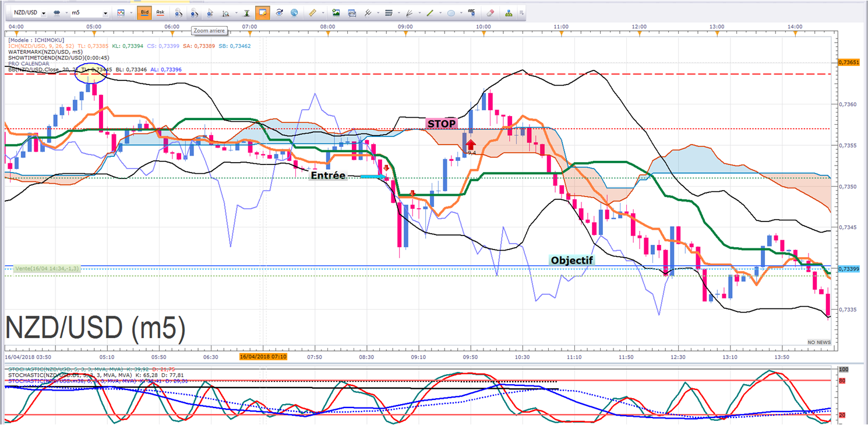The image size is (868, 425).
Task: Click the Objectif annotation label
Action: pos(572,260)
